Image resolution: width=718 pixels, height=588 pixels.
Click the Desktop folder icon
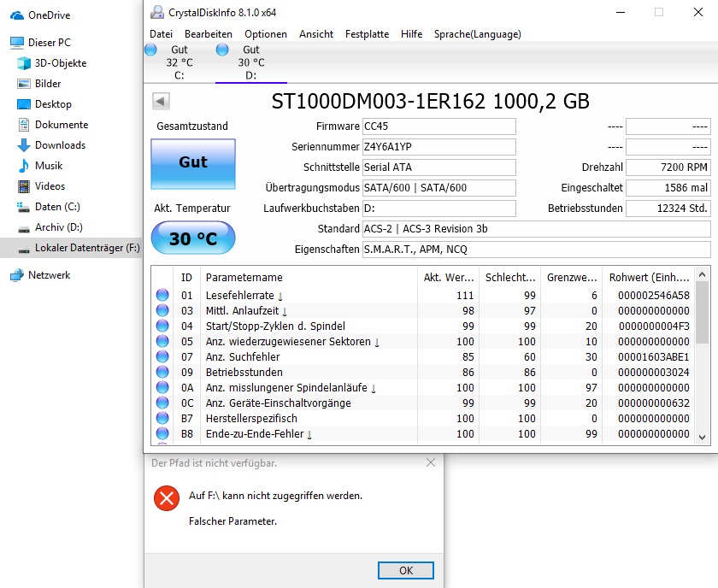pyautogui.click(x=24, y=104)
